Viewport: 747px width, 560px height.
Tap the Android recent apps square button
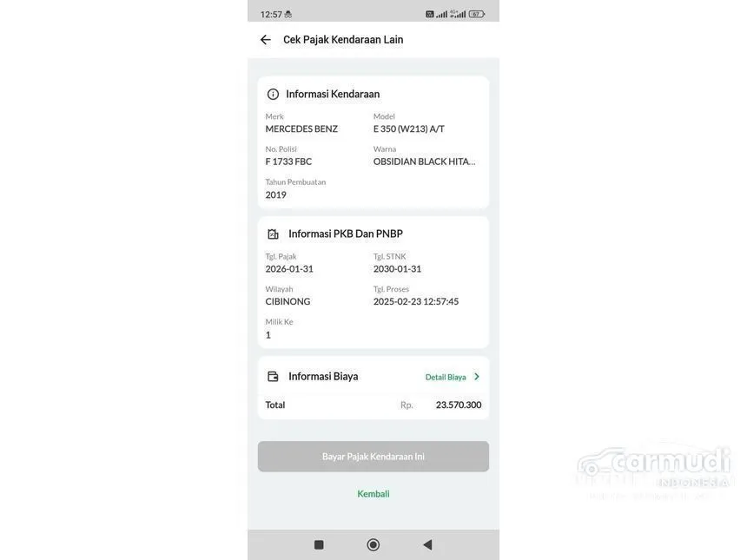tap(319, 544)
